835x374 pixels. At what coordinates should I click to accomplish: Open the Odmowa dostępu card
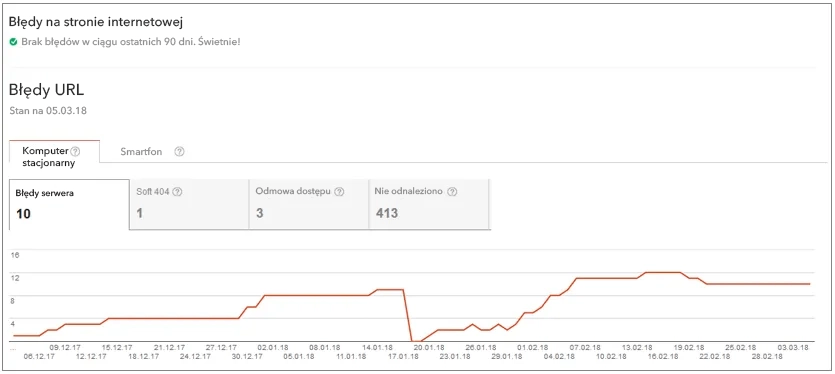pyautogui.click(x=309, y=205)
